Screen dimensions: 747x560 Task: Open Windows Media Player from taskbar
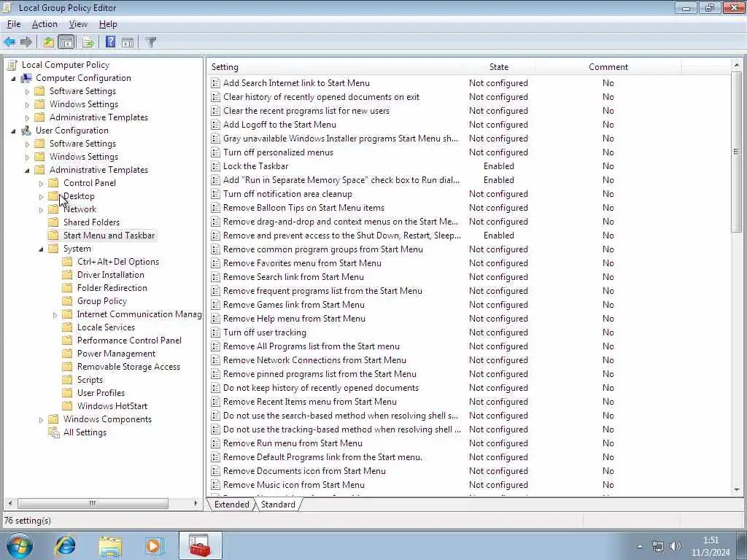click(155, 545)
